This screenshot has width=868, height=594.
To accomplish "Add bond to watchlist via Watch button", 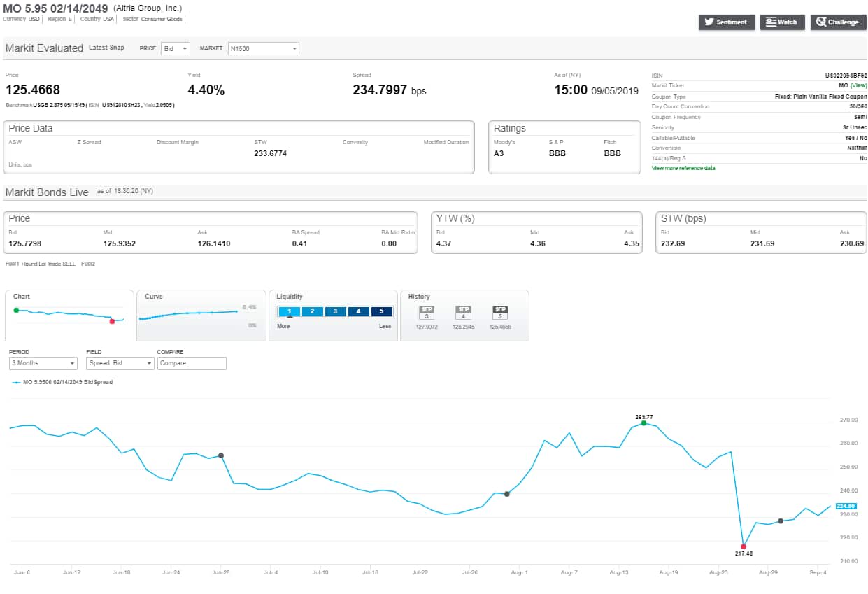I will pyautogui.click(x=783, y=22).
